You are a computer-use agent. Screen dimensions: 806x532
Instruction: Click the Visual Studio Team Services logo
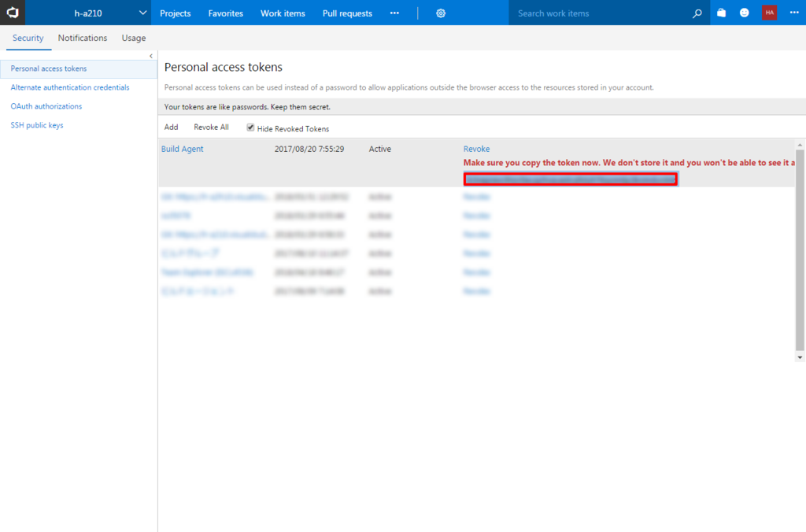13,13
